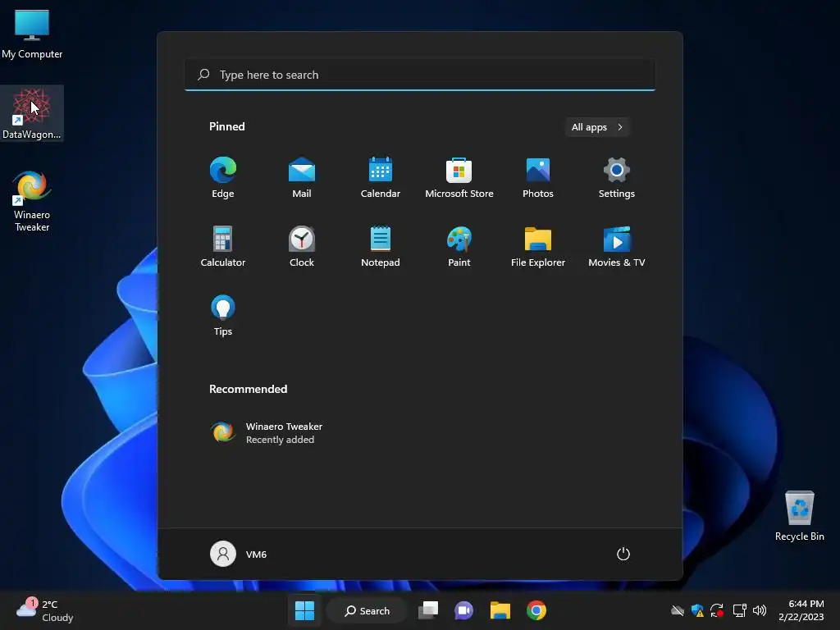Click the OneDrive cloud tray icon
This screenshot has height=630, width=840.
click(678, 610)
